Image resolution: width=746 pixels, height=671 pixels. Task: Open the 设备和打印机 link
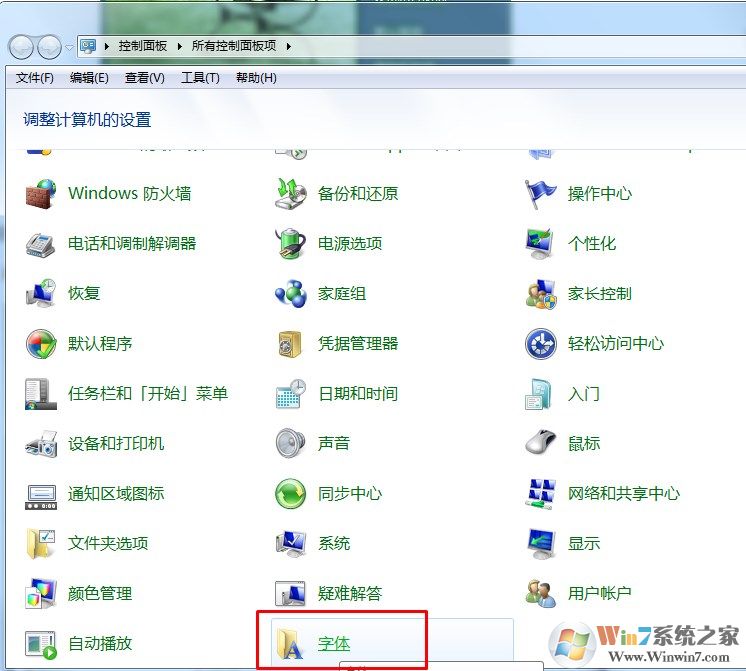tap(116, 444)
